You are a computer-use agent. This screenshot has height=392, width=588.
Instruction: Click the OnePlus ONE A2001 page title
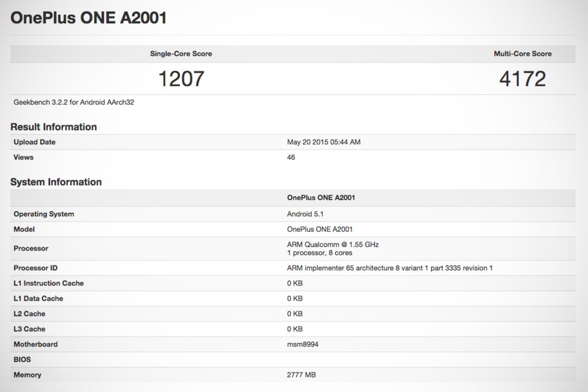[89, 18]
